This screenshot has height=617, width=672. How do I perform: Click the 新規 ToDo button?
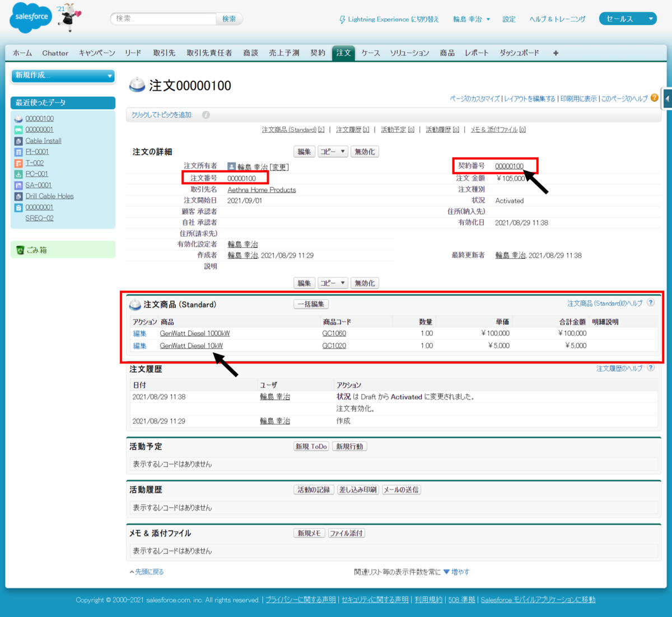pyautogui.click(x=311, y=447)
